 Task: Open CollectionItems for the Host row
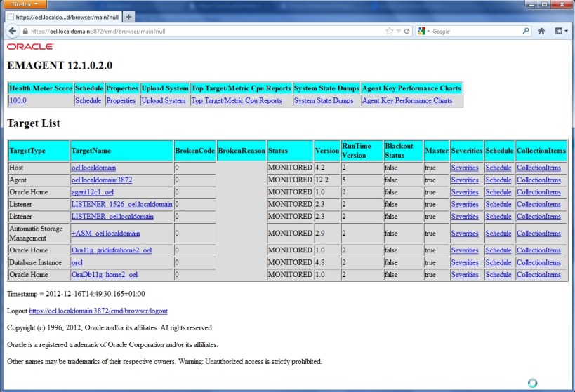pyautogui.click(x=538, y=168)
